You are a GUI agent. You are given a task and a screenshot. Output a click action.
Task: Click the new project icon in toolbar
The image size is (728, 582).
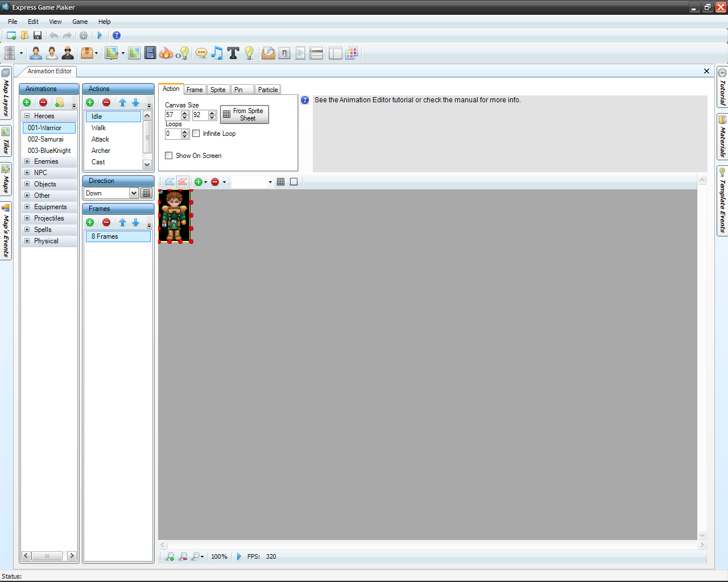pyautogui.click(x=11, y=35)
